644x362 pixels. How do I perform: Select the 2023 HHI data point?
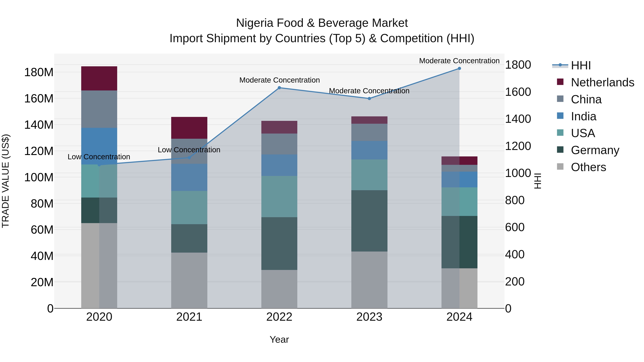(369, 98)
